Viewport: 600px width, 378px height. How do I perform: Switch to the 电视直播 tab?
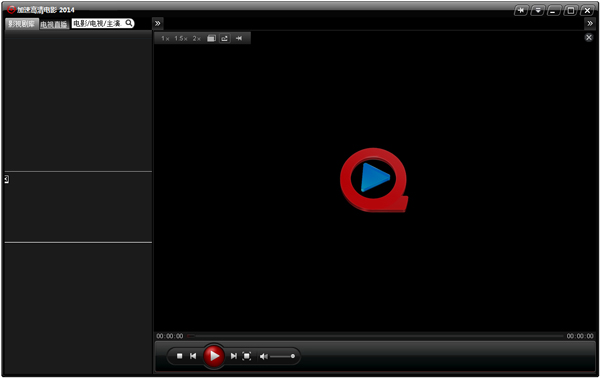coord(54,24)
